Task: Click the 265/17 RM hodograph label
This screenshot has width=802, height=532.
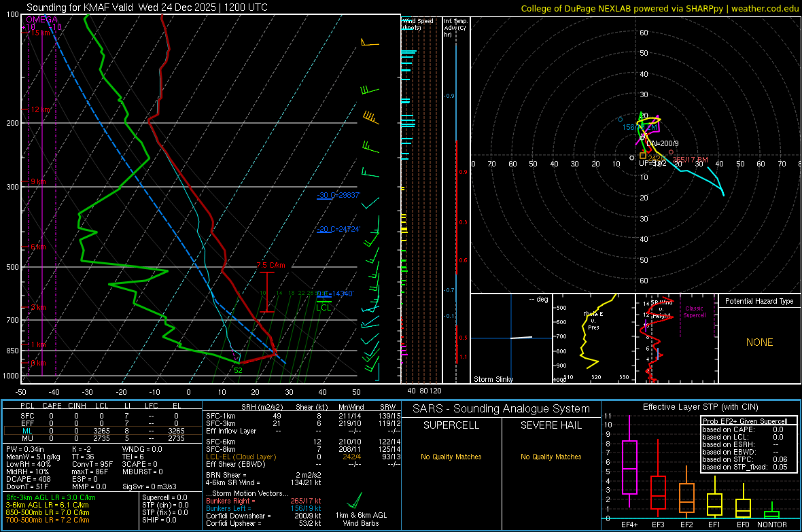Action: (690, 160)
